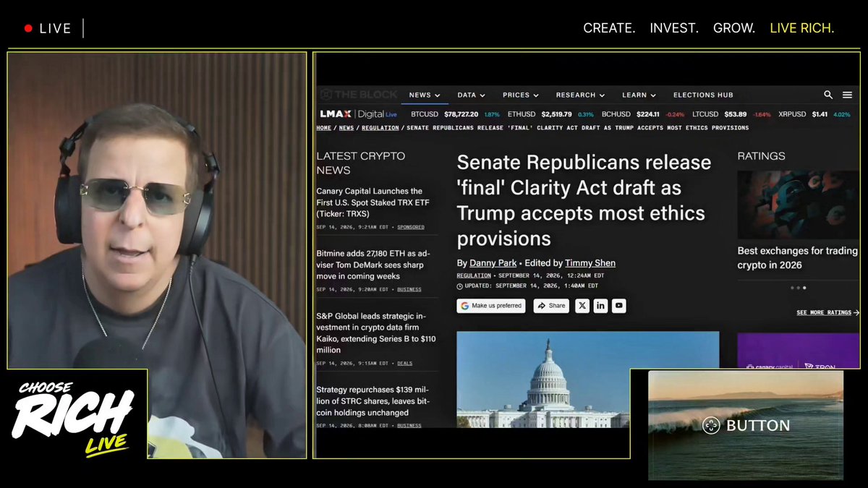
Task: Click the Ratings card thumbnail image
Action: tap(799, 205)
